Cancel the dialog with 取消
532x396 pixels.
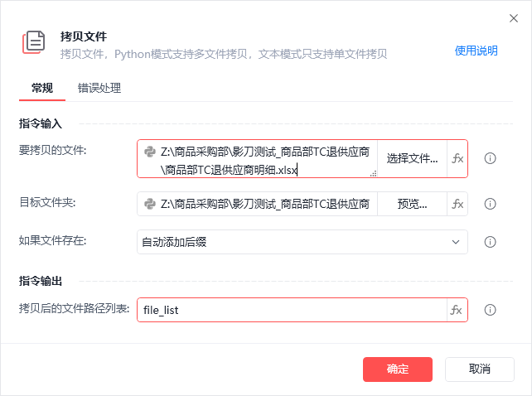point(480,369)
